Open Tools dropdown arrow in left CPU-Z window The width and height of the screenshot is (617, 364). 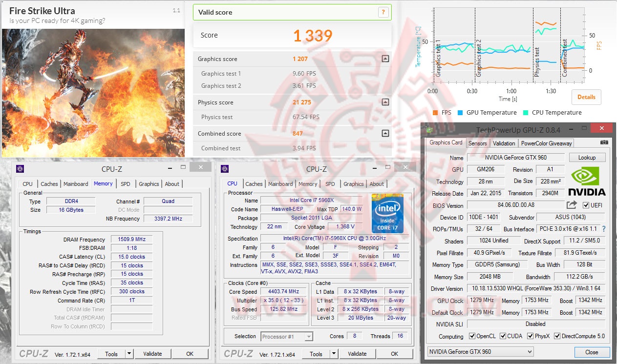pos(129,354)
